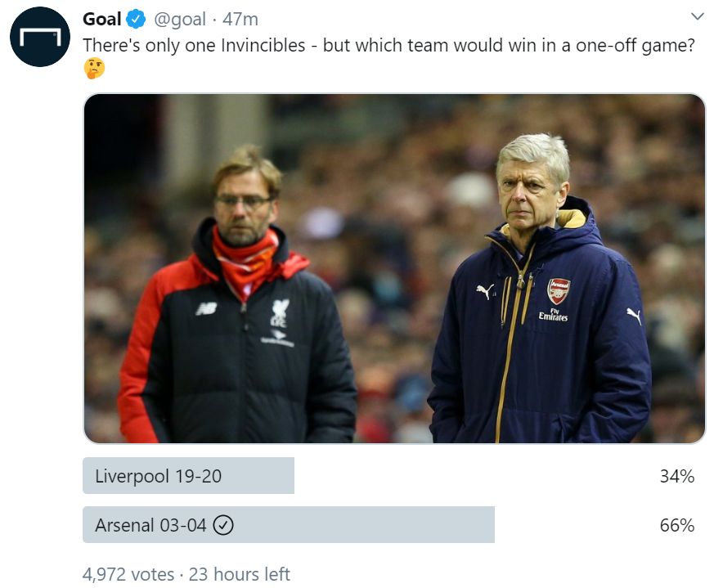
Task: Open the 47m timestamp link
Action: (x=240, y=19)
